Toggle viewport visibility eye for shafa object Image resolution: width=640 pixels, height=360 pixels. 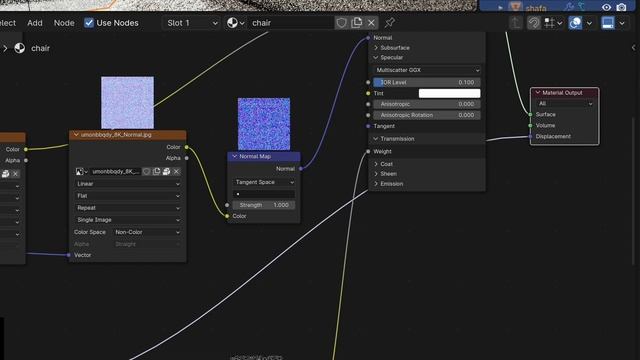click(x=607, y=7)
